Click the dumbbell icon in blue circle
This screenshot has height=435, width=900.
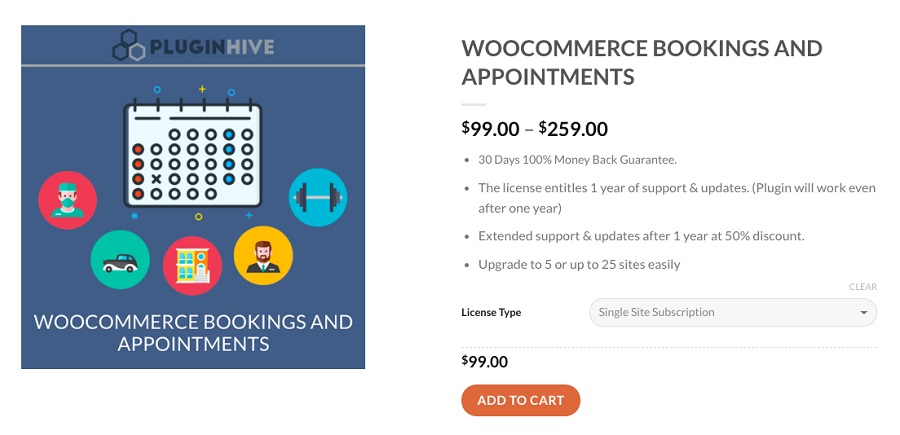click(x=318, y=198)
